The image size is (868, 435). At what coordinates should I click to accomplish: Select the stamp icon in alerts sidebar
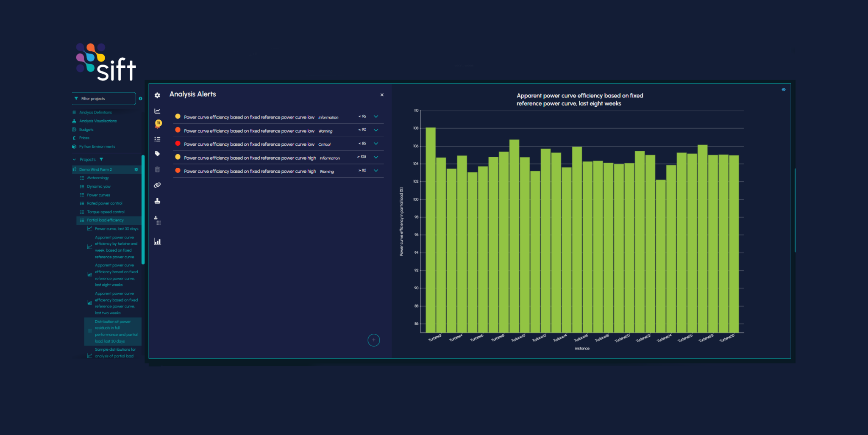pyautogui.click(x=157, y=200)
